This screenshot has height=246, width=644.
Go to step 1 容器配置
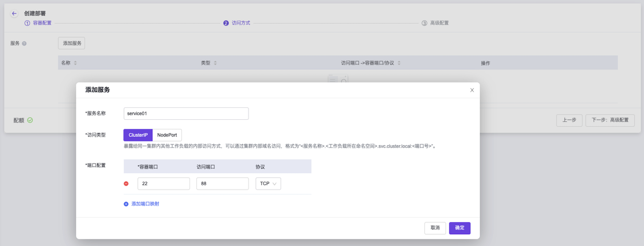[x=38, y=23]
